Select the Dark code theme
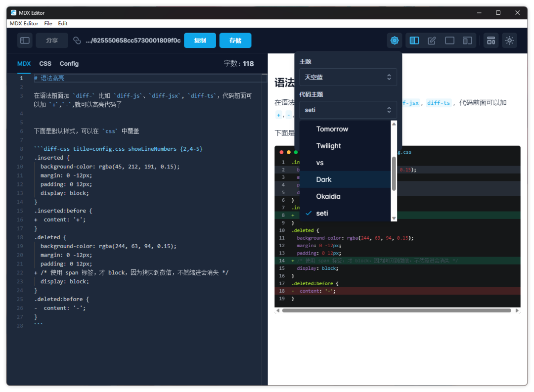534x392 pixels. click(345, 179)
